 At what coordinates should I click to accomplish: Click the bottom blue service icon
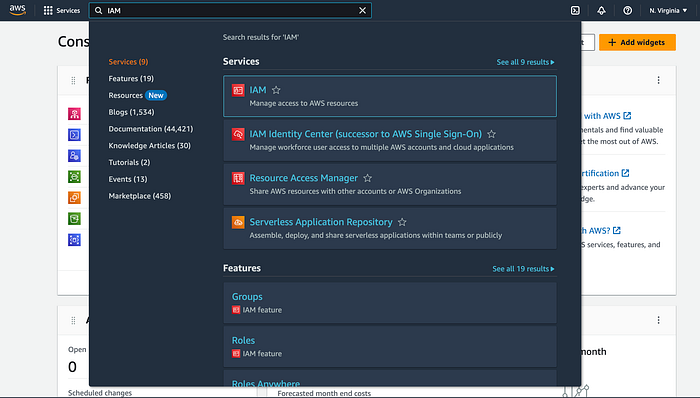pyautogui.click(x=74, y=240)
